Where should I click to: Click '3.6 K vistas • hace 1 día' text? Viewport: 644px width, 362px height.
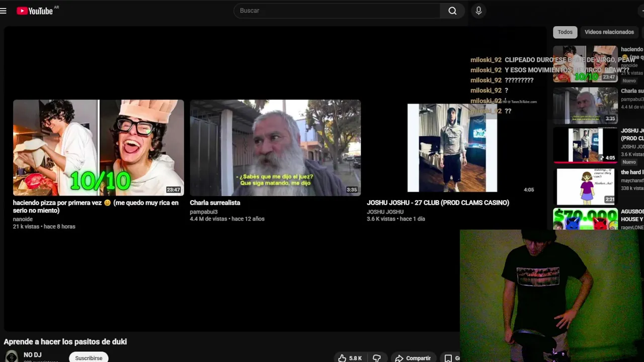[x=396, y=219]
